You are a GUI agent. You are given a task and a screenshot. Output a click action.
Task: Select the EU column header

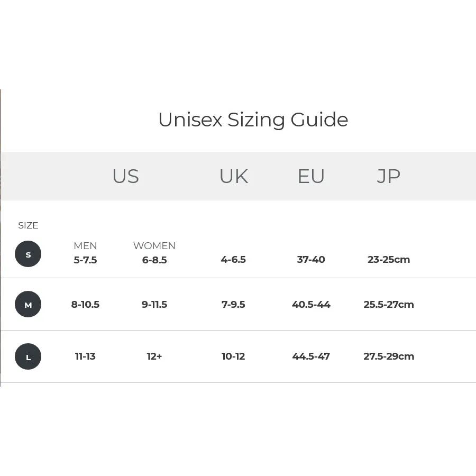(311, 176)
